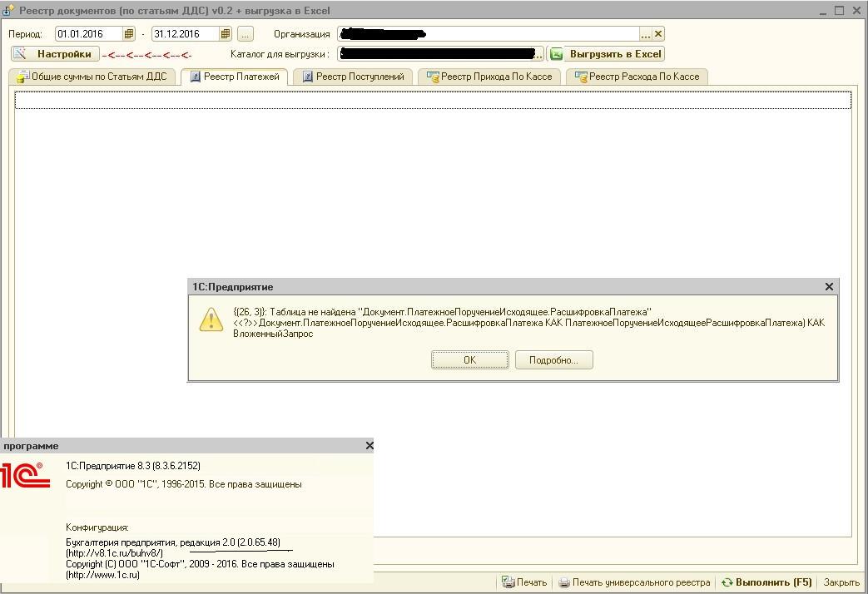
Task: Open export catalog folder chooser ellipsis
Action: click(538, 54)
